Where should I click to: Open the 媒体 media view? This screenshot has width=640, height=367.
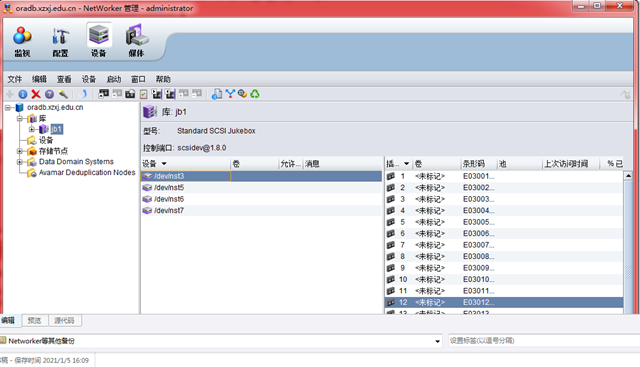pyautogui.click(x=136, y=41)
